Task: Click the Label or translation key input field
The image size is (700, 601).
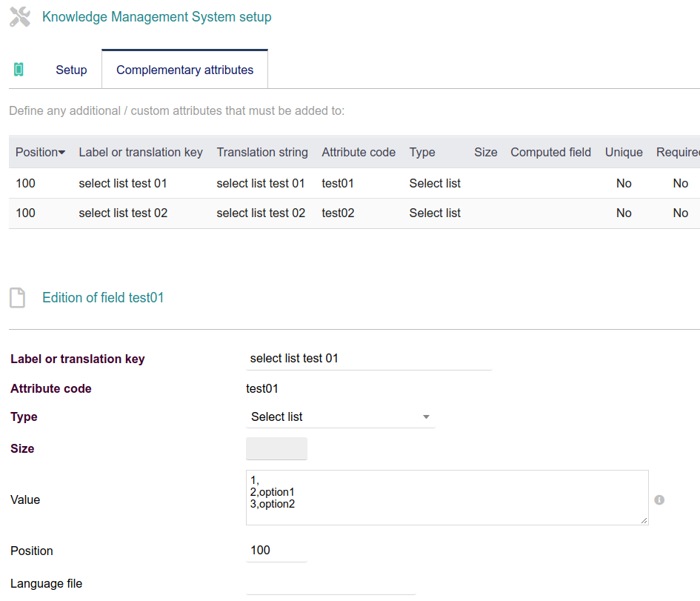Action: click(369, 358)
